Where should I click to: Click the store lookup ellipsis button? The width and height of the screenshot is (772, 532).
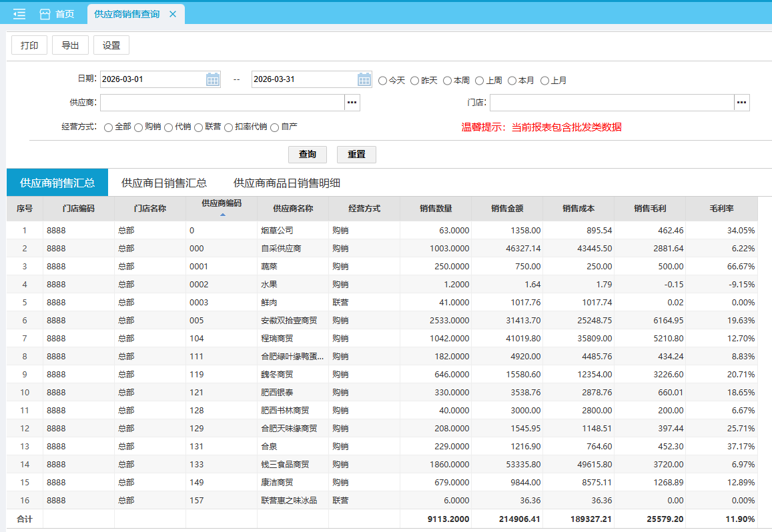pyautogui.click(x=742, y=103)
